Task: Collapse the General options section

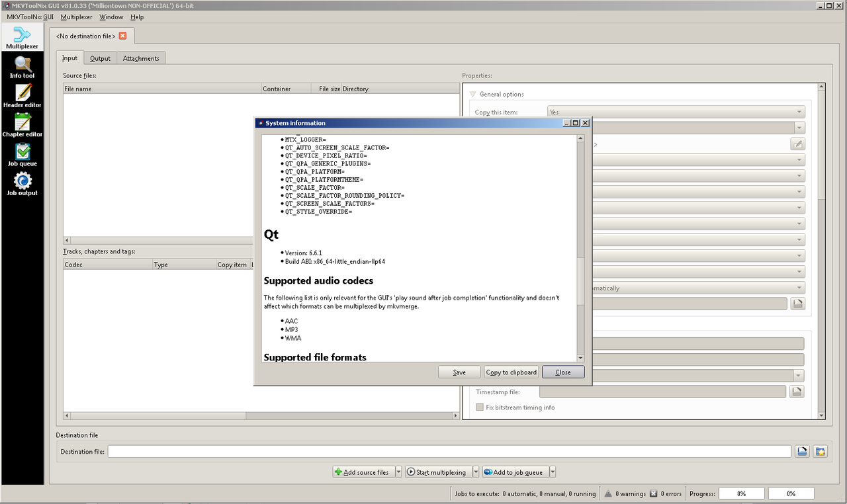Action: click(472, 94)
